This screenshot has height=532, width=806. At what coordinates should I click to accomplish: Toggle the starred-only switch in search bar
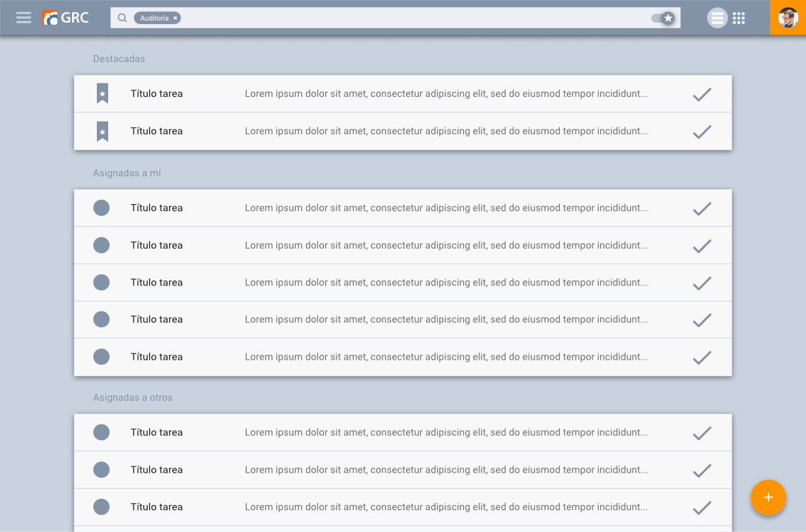tap(663, 18)
